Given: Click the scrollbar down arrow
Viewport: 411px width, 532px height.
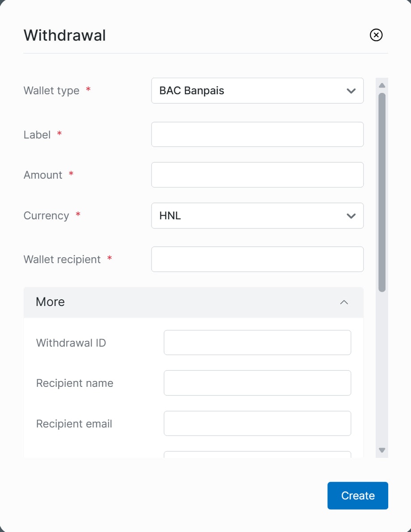Looking at the screenshot, I should (382, 450).
